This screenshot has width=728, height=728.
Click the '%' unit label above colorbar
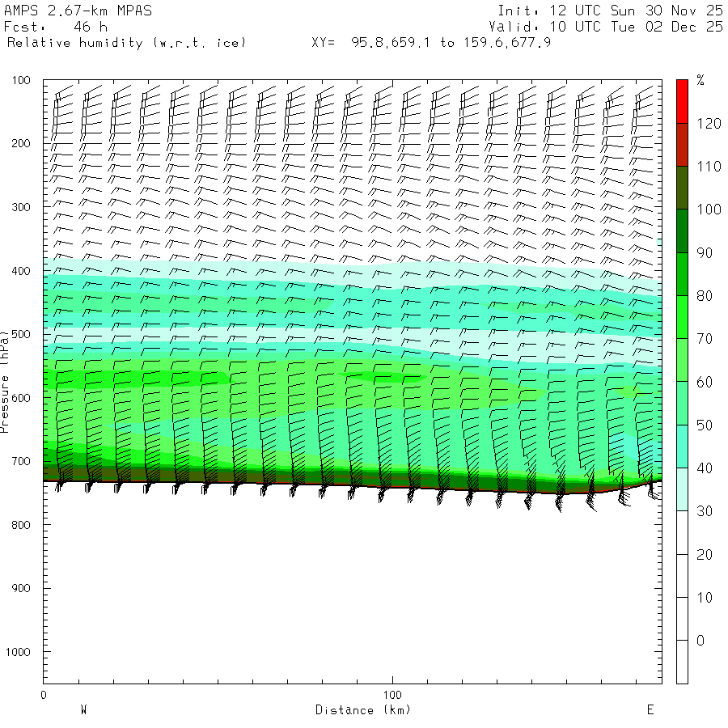(x=700, y=80)
